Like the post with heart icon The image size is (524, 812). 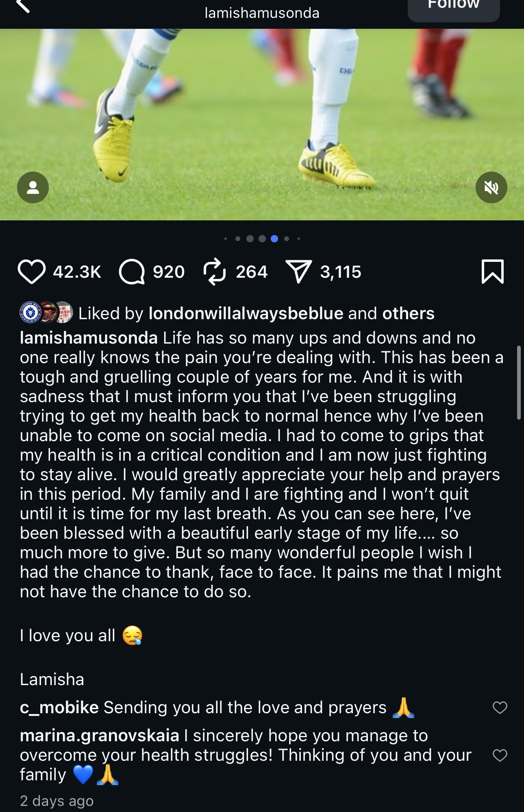pyautogui.click(x=31, y=272)
